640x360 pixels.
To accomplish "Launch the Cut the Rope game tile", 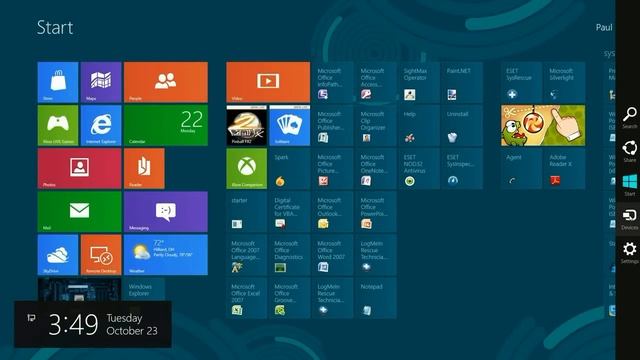I will coord(543,125).
